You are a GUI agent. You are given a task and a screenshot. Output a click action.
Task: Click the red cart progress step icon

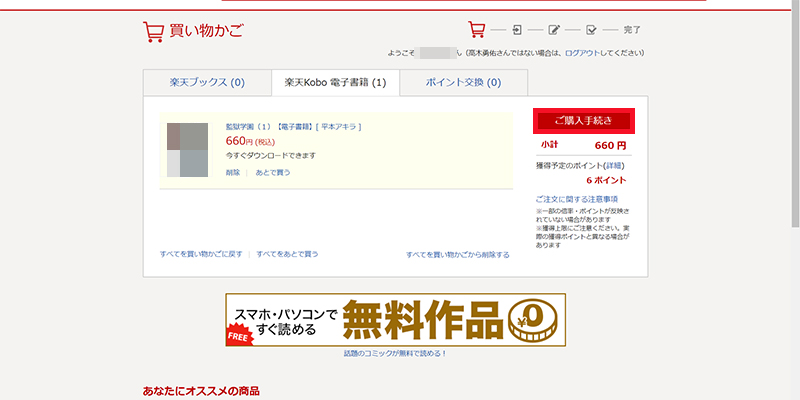477,30
